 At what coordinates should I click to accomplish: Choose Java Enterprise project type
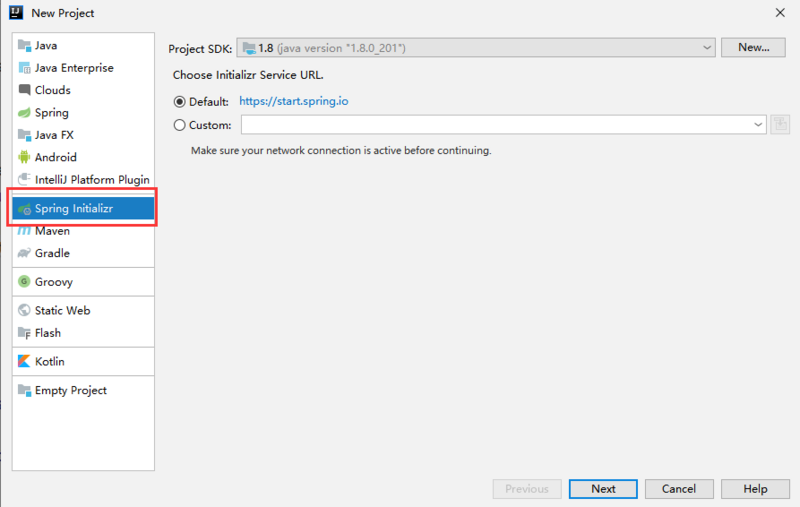(x=83, y=68)
